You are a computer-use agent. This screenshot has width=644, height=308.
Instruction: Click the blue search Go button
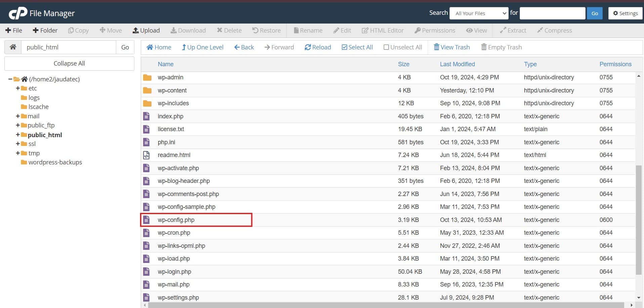[x=595, y=13]
